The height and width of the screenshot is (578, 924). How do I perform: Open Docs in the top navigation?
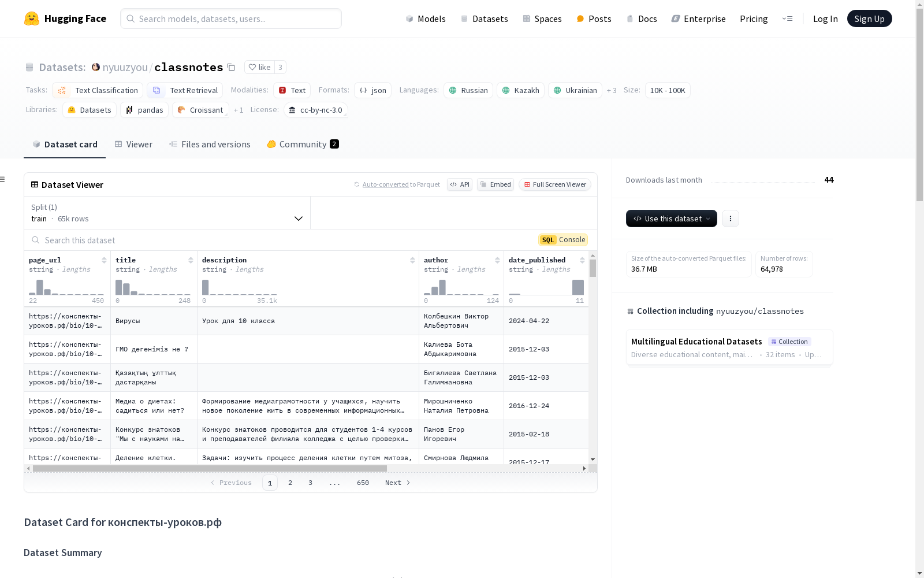pyautogui.click(x=642, y=18)
